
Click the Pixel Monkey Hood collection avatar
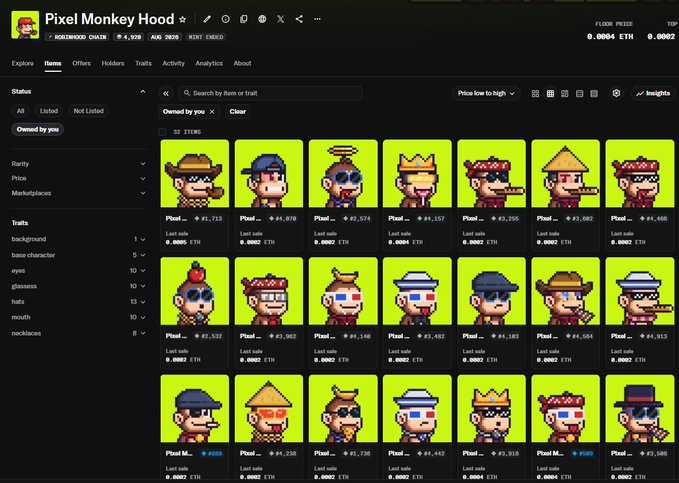click(x=25, y=25)
